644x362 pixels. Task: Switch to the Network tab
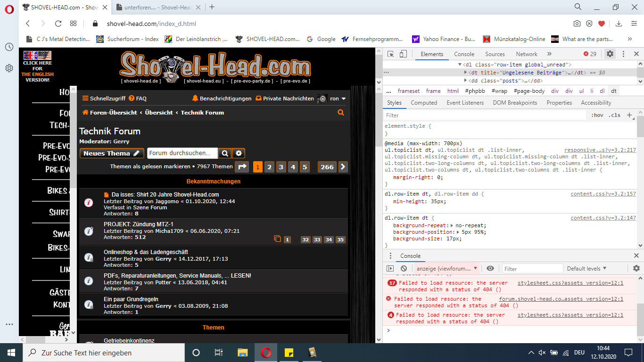pyautogui.click(x=527, y=54)
